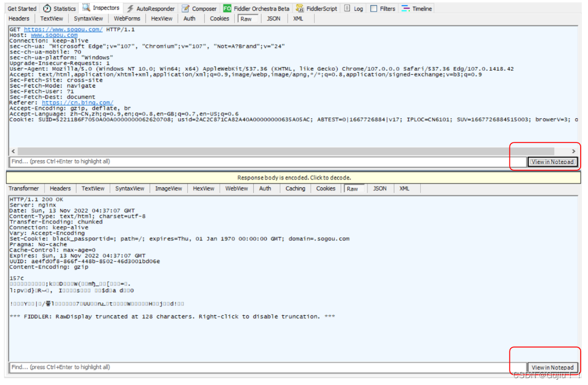This screenshot has width=588, height=385.
Task: Switch to the Statistics tab
Action: [x=59, y=8]
